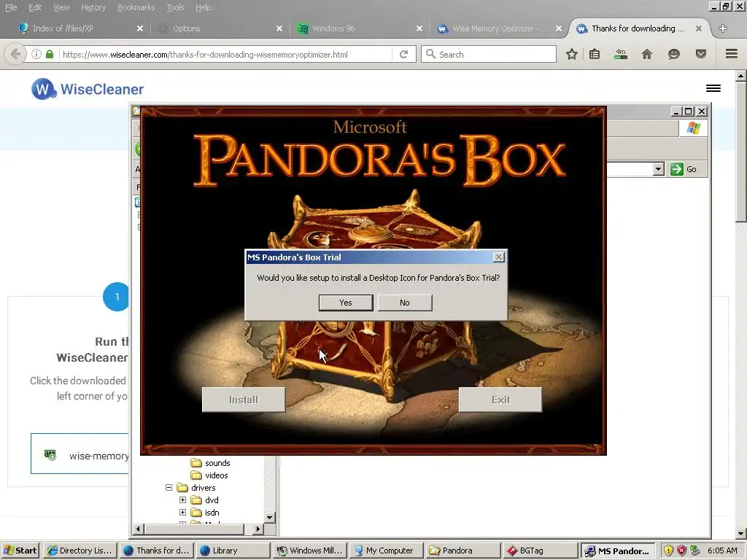This screenshot has height=560, width=747.
Task: Select the dvd folder in tree
Action: (x=212, y=500)
